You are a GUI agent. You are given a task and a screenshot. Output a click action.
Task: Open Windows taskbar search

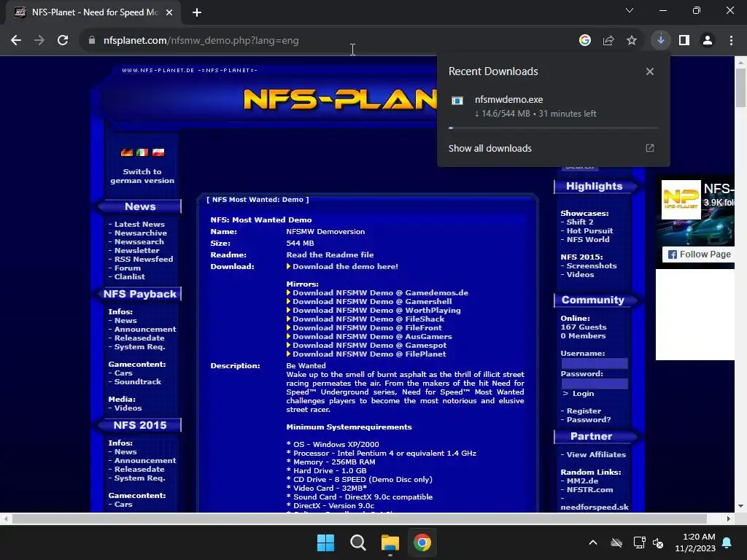point(357,542)
